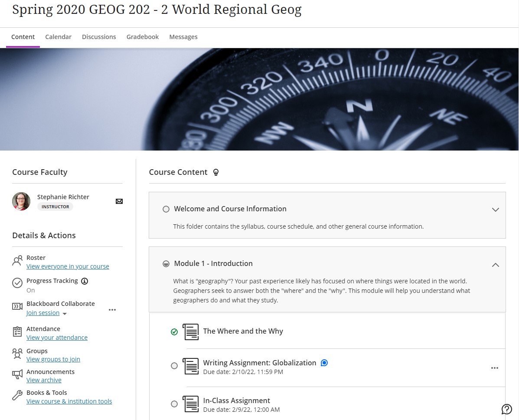Open Writing Assignment options ellipsis menu

click(x=494, y=368)
